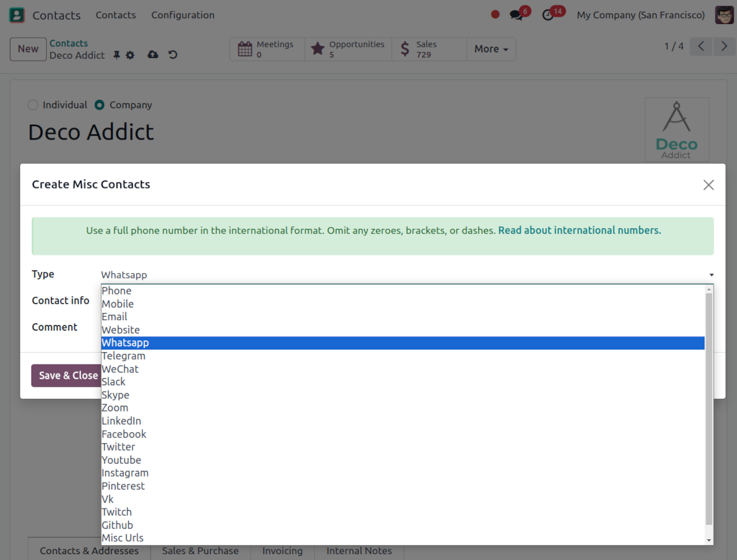The width and height of the screenshot is (737, 560).
Task: Choose LinkedIn from the Type list
Action: tap(403, 421)
